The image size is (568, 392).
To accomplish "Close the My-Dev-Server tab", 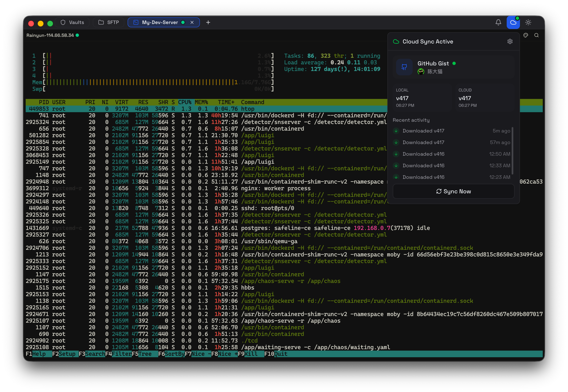I will (192, 22).
